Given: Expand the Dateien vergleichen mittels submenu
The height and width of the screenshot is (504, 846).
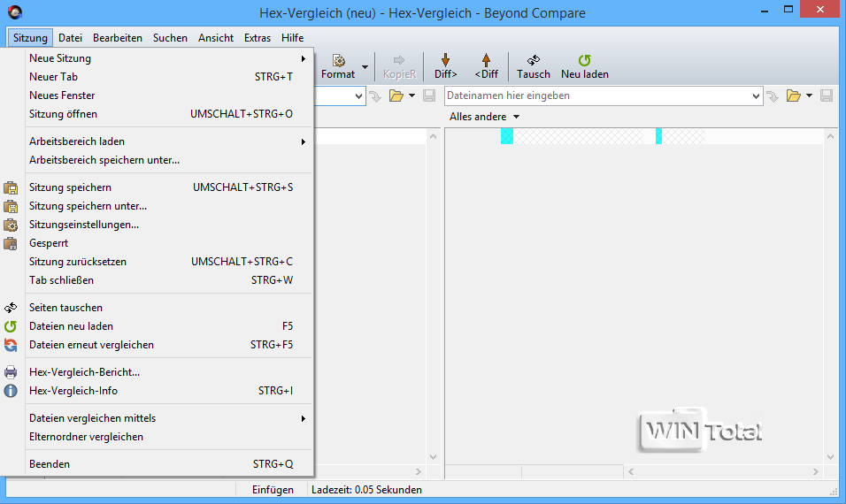Looking at the screenshot, I should click(304, 418).
